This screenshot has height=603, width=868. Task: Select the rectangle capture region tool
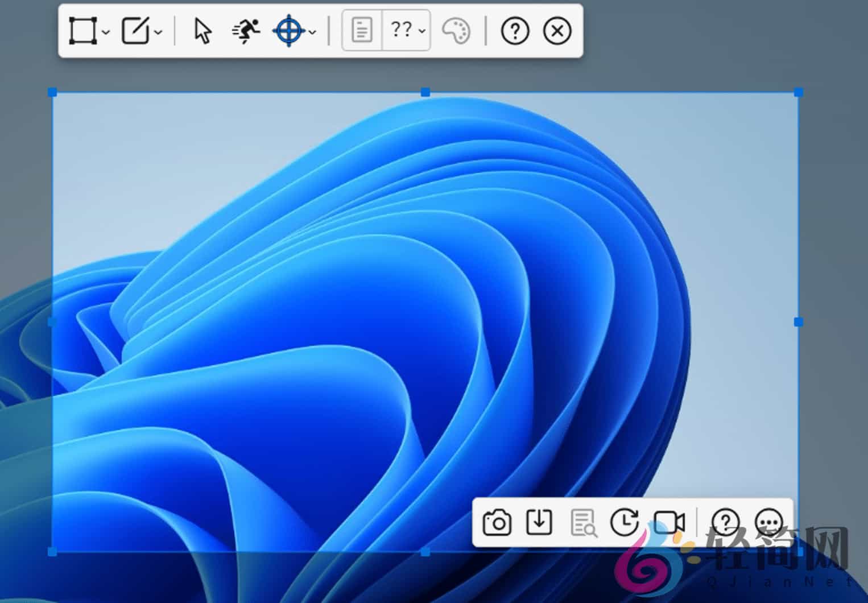click(x=82, y=31)
